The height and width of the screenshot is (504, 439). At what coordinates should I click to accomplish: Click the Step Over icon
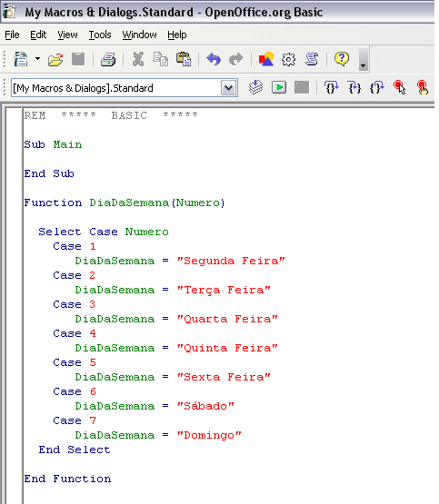click(354, 87)
